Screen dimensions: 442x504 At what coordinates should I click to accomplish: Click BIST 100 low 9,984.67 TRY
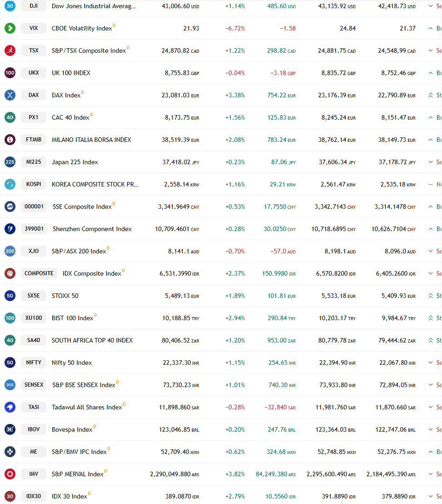pyautogui.click(x=399, y=318)
